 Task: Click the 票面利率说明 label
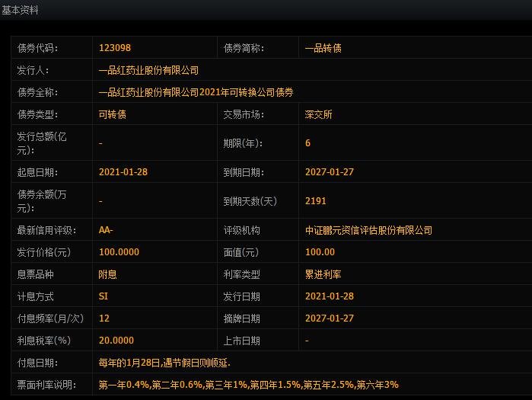coord(46,385)
